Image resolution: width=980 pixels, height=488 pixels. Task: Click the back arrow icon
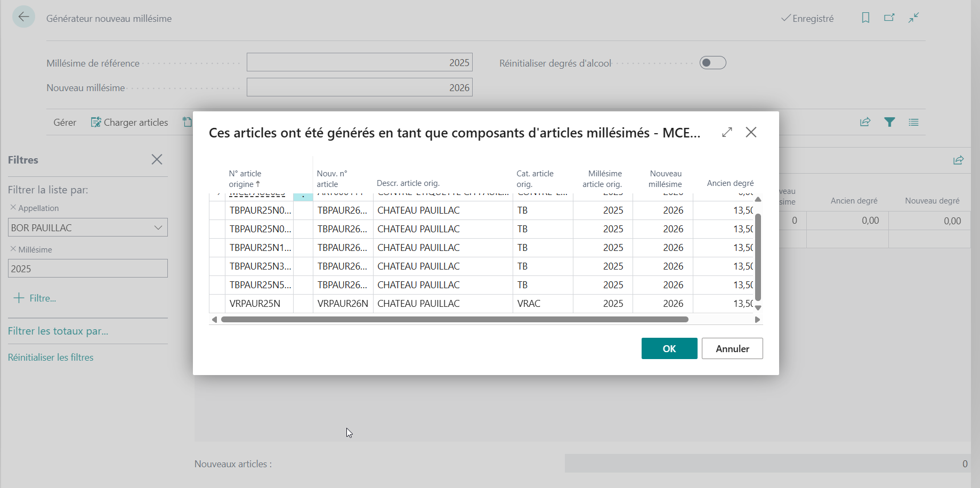tap(23, 17)
